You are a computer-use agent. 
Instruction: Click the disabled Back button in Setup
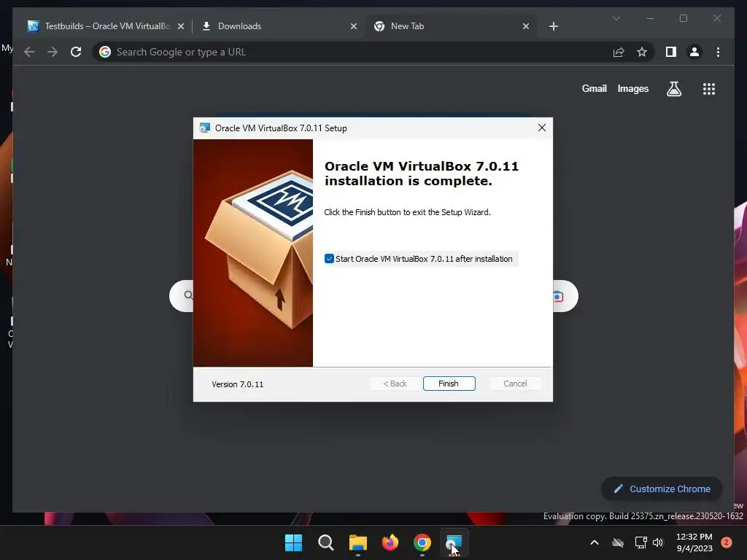pyautogui.click(x=395, y=384)
